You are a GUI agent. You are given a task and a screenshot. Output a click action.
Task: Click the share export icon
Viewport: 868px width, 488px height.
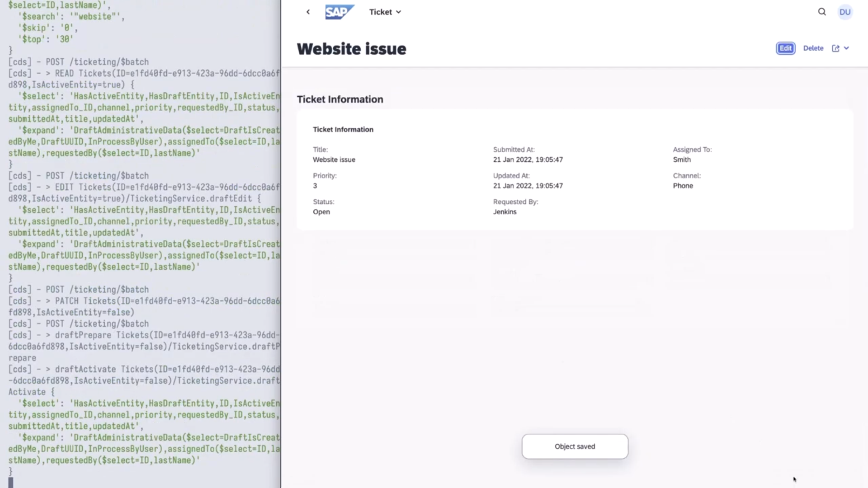(x=835, y=48)
